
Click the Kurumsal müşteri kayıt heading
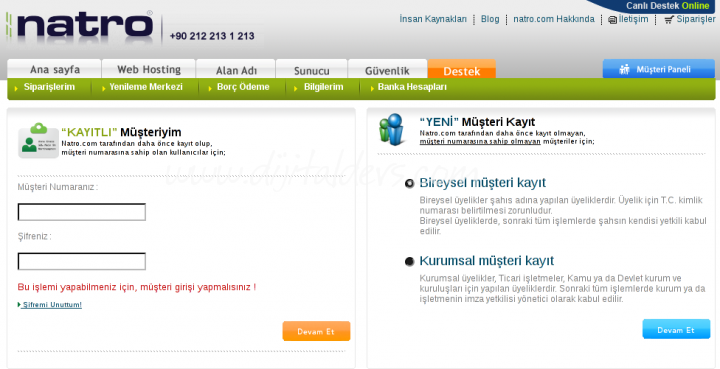click(487, 261)
